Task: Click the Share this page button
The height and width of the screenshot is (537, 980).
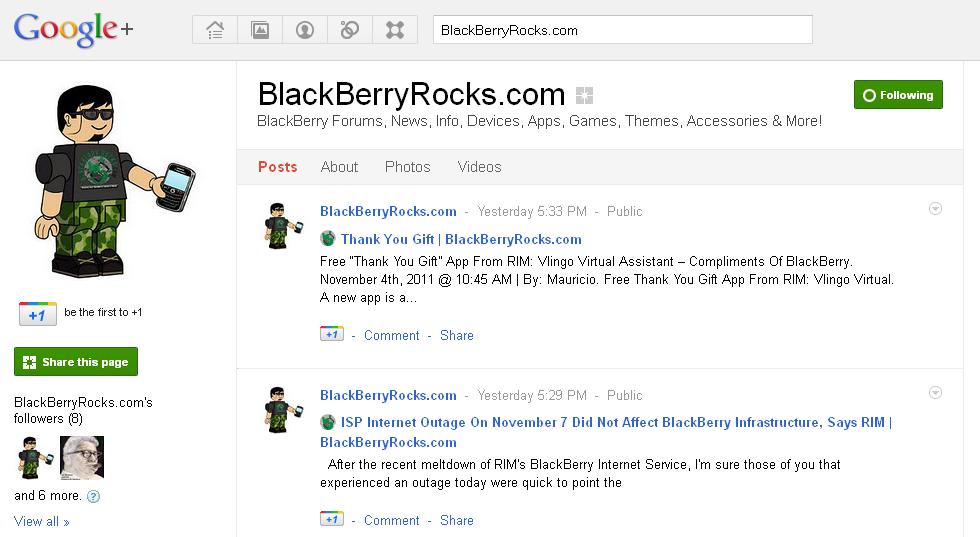Action: tap(76, 361)
